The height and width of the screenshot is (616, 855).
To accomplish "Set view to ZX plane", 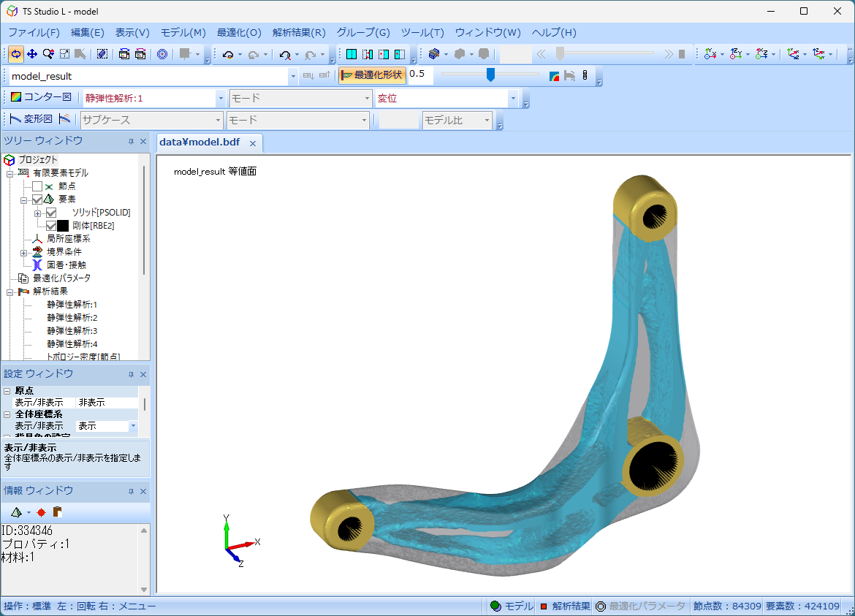I will point(761,54).
